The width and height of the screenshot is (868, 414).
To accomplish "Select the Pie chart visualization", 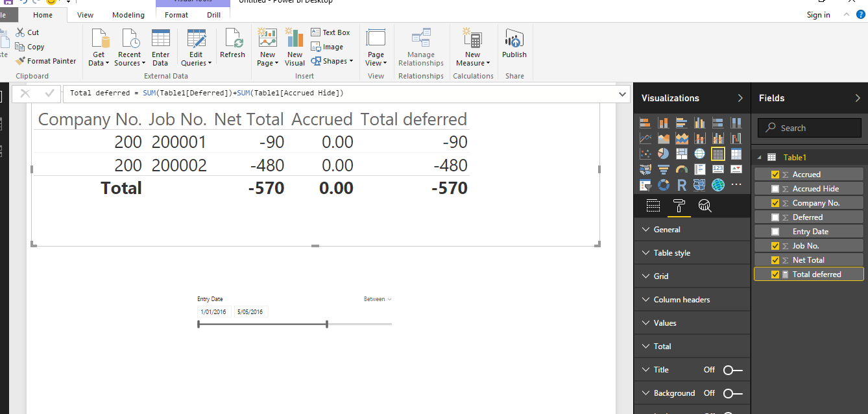I will point(664,154).
